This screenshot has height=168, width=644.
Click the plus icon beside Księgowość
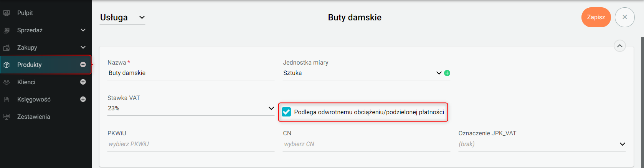(x=83, y=99)
